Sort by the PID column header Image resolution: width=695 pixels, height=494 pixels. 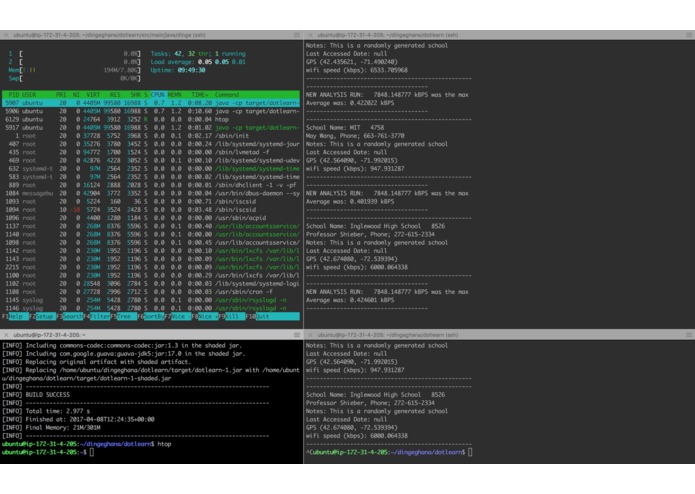click(14, 95)
